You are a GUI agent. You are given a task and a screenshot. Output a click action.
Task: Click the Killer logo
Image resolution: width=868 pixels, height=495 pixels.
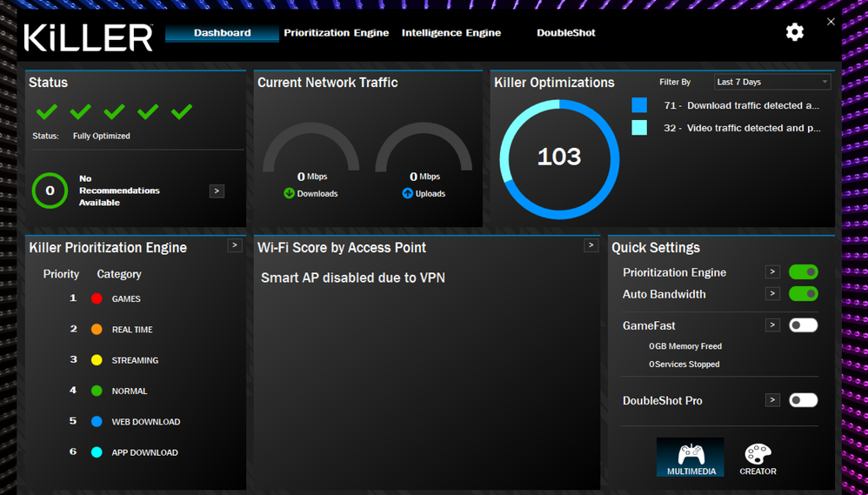pos(88,37)
